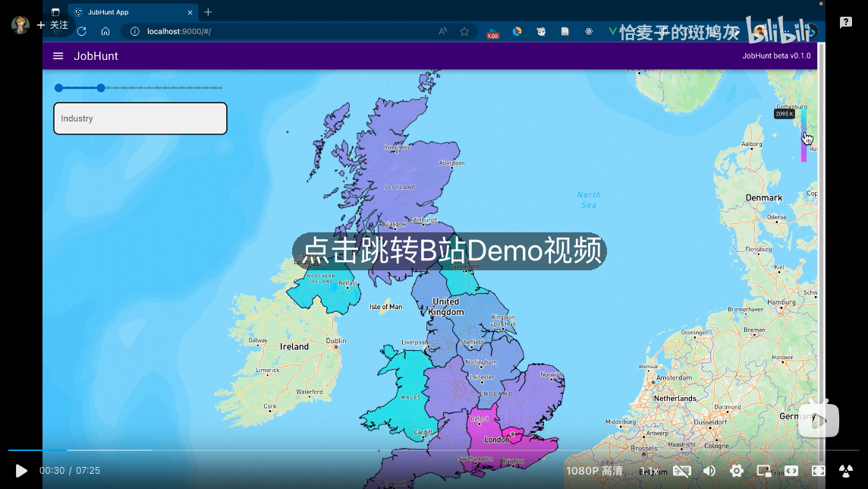The image size is (868, 489).
Task: Click the floating bilibili TV play button
Action: (x=819, y=419)
